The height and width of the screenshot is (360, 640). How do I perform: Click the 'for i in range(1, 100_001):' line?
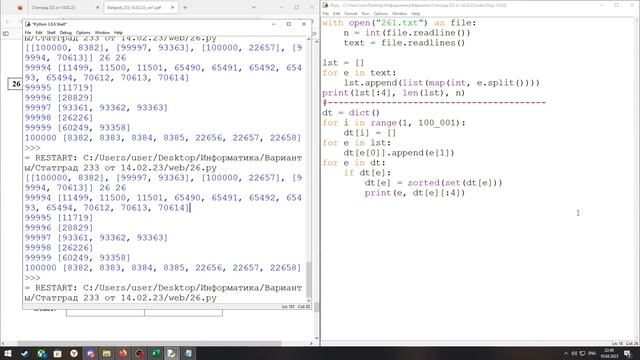click(393, 123)
